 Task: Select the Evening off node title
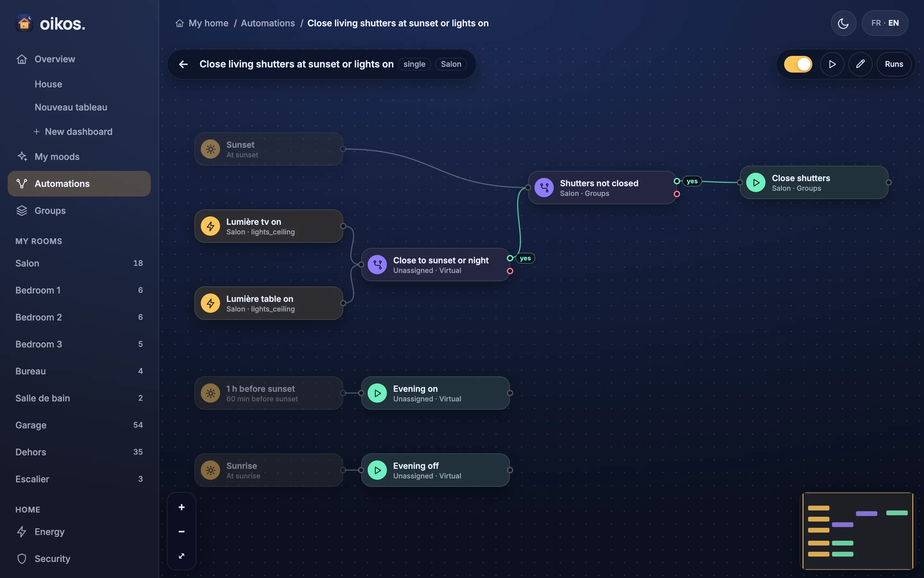pyautogui.click(x=416, y=466)
